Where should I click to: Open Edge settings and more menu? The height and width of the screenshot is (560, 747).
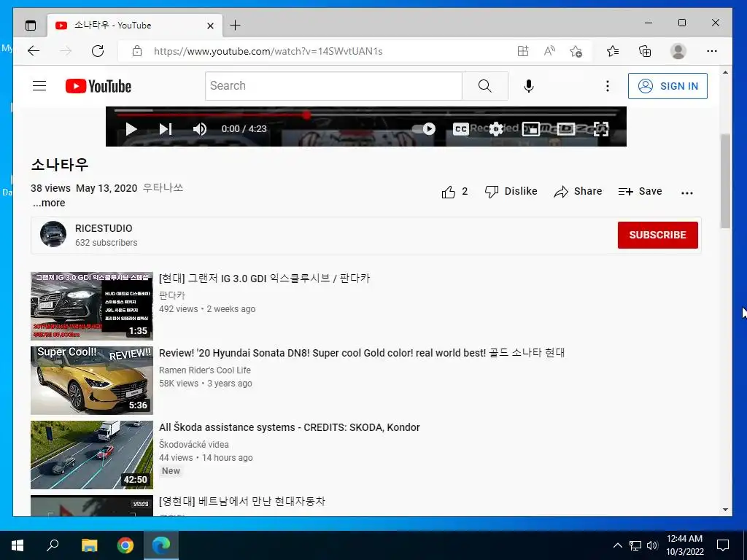pyautogui.click(x=712, y=51)
